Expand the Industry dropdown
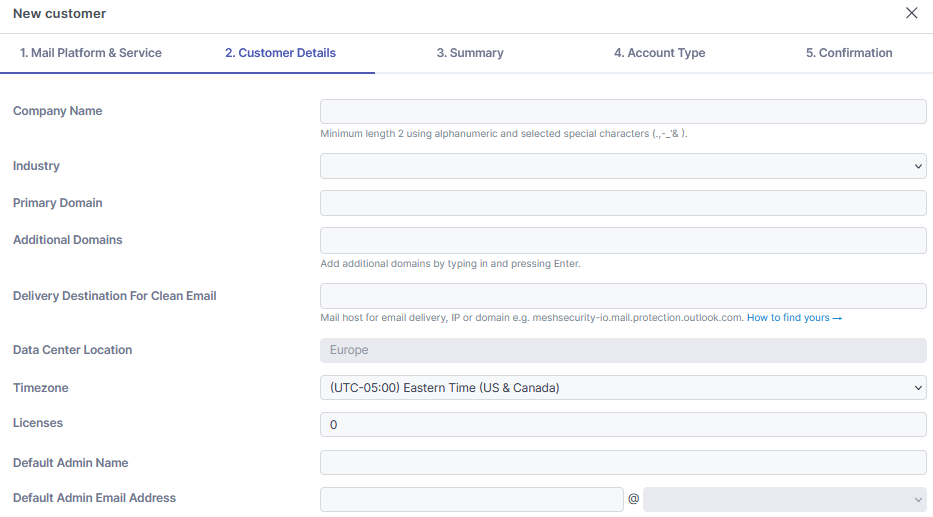Viewport: 933px width, 517px height. coord(623,166)
